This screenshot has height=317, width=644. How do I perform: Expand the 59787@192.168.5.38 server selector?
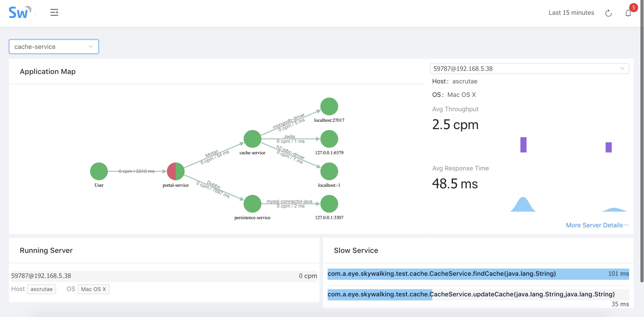point(529,68)
